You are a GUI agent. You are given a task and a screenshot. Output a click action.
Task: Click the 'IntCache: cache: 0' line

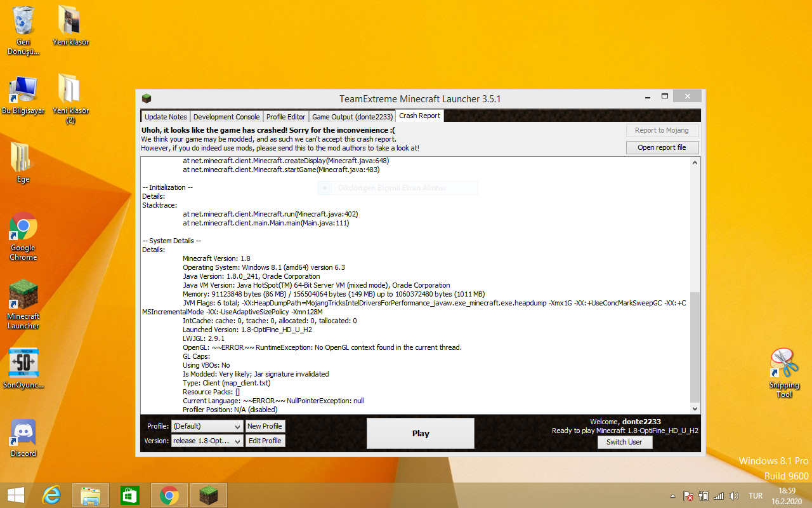[270, 321]
